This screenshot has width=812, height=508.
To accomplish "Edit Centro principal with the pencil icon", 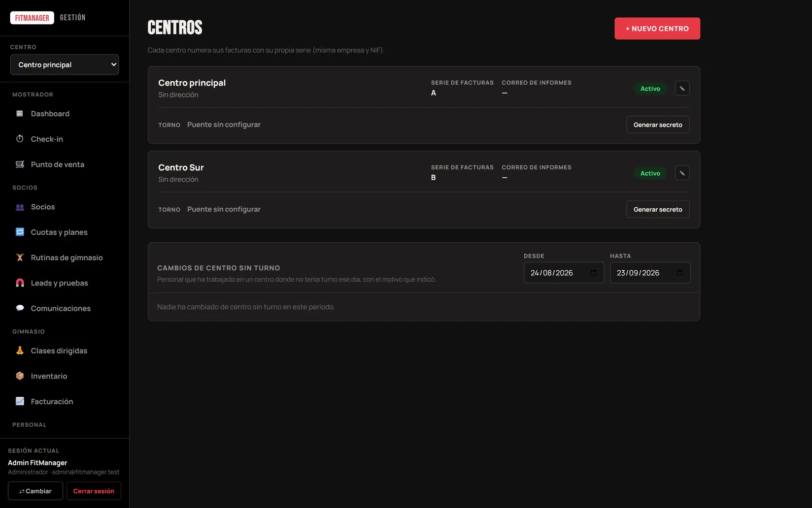I will coord(682,88).
